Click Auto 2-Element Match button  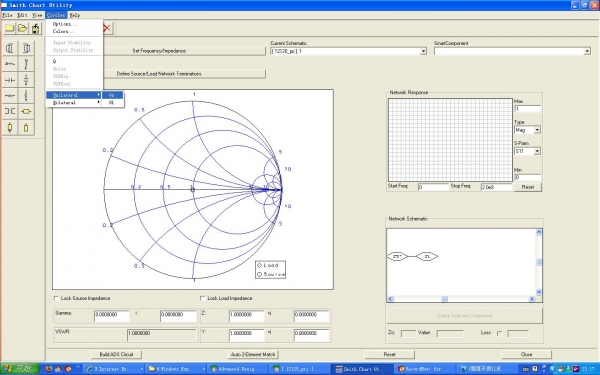(253, 354)
